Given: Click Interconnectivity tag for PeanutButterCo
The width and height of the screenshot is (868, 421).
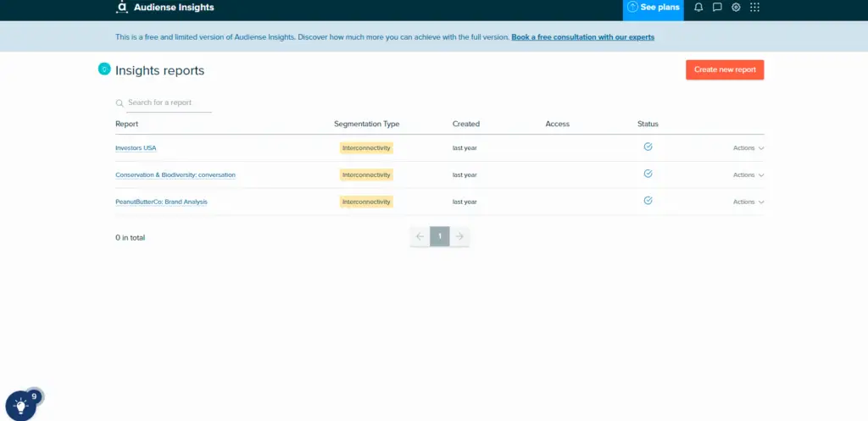Looking at the screenshot, I should 366,202.
